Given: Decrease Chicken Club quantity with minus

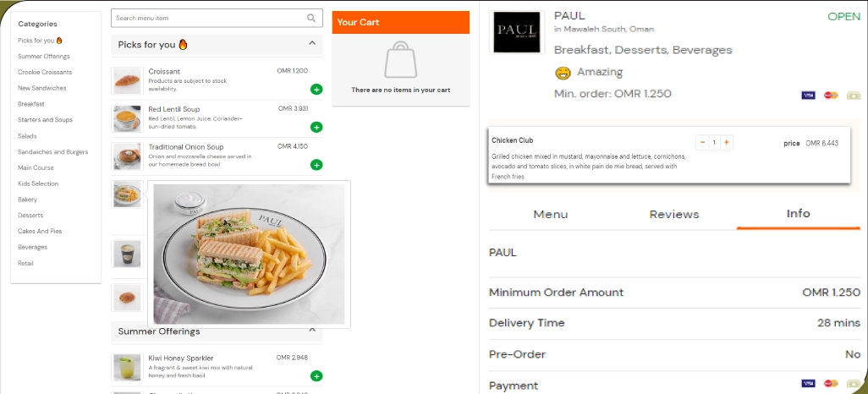Looking at the screenshot, I should pos(703,142).
